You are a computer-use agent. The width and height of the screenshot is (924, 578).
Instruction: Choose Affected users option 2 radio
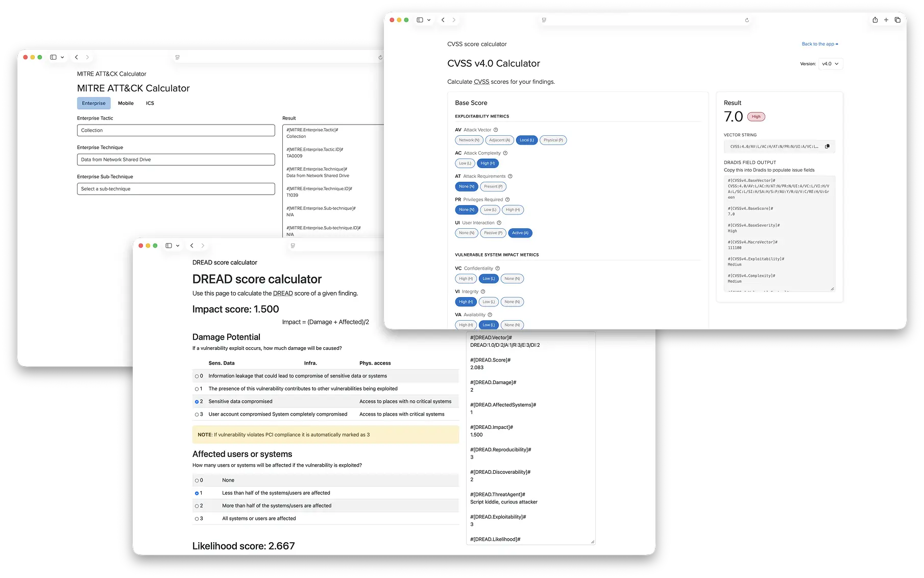point(197,506)
